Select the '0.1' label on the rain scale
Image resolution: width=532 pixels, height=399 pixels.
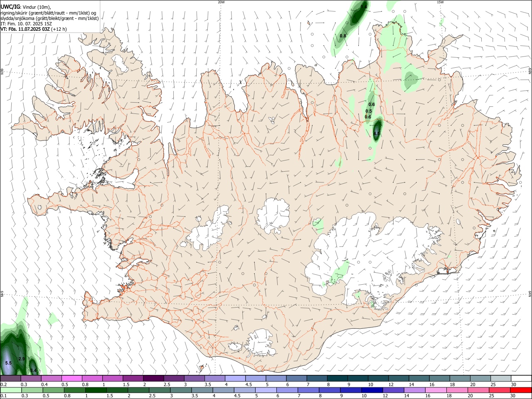[3, 396]
